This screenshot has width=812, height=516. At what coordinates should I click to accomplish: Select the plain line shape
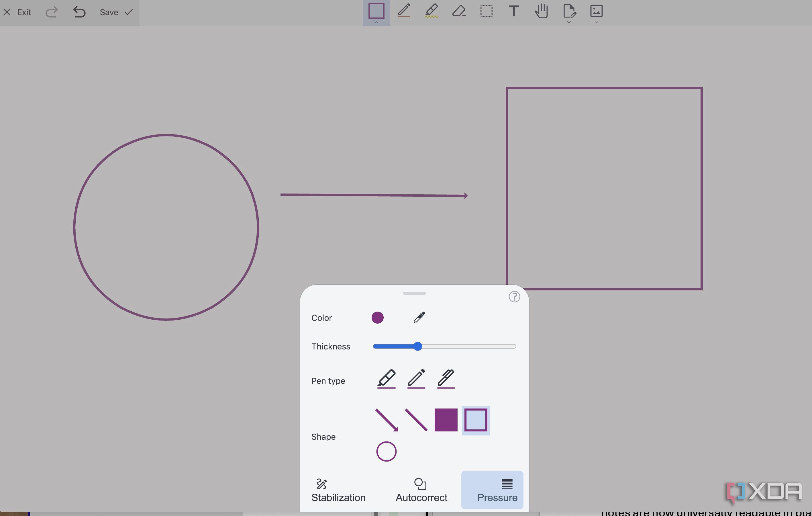tap(416, 420)
